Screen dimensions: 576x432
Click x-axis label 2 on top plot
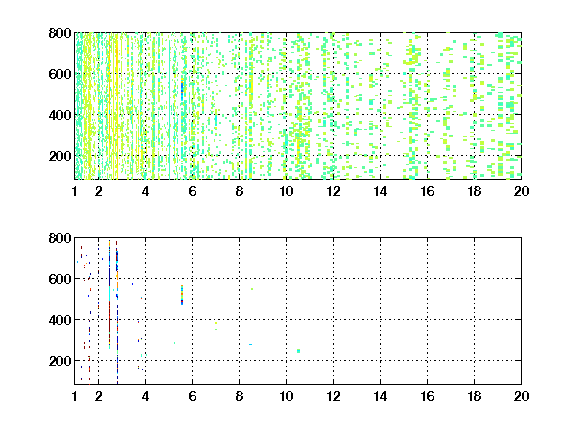pyautogui.click(x=98, y=191)
